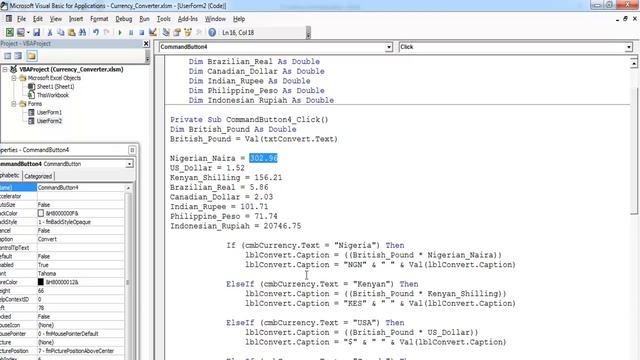Click the Reset stop icon
640x360 pixels.
141,32
